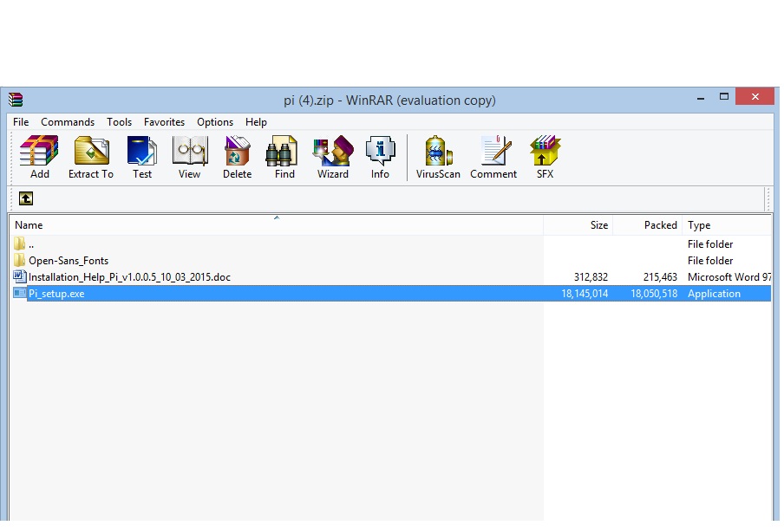Click the WinRAR title bar icon

[x=16, y=100]
